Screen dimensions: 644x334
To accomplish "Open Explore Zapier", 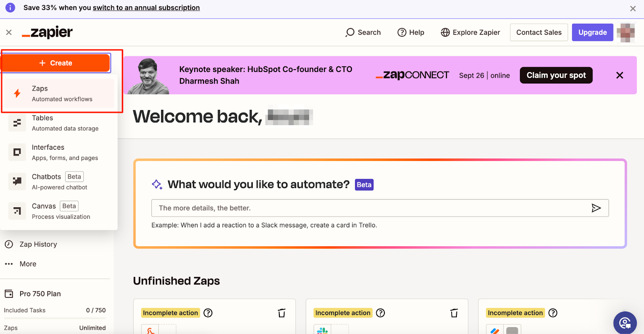I will pyautogui.click(x=470, y=32).
